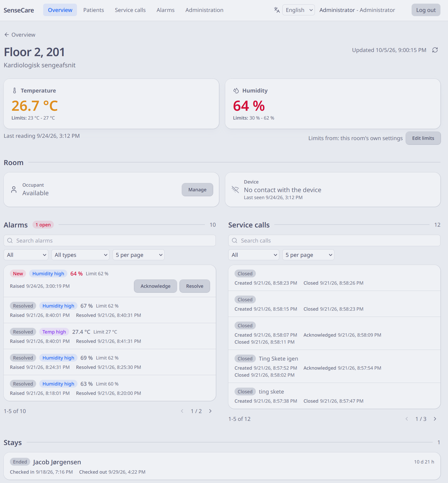
Task: Acknowledge the new Humidity high alarm
Action: (155, 286)
